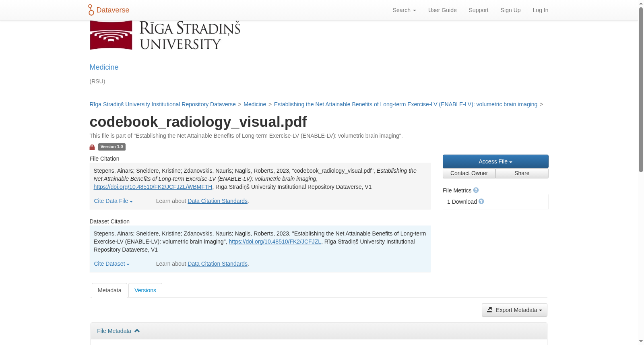Image resolution: width=644 pixels, height=345 pixels.
Task: Click Sign Up in the navbar
Action: (x=510, y=10)
